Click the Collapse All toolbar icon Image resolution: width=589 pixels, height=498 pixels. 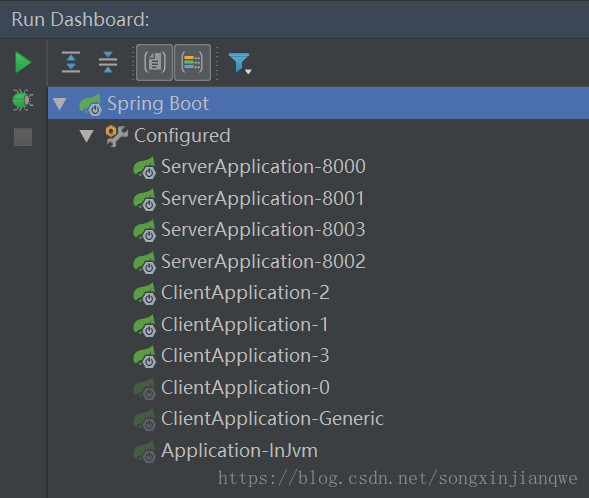click(x=108, y=62)
